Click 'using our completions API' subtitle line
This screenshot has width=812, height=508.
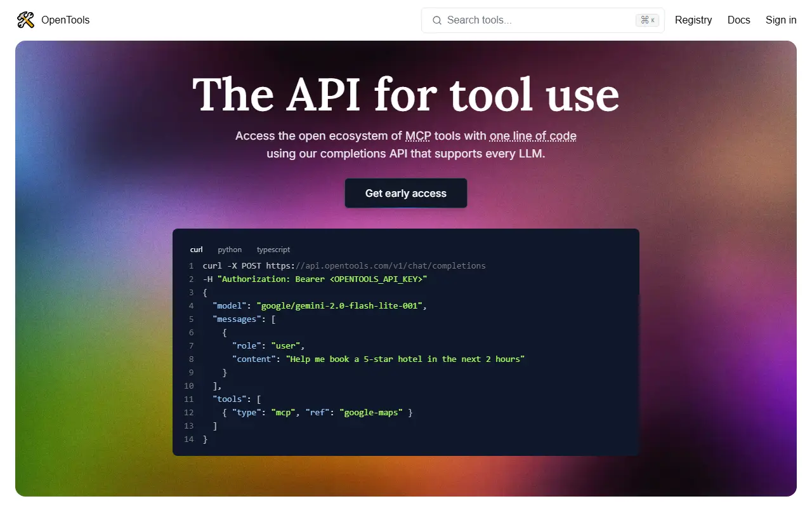(x=406, y=154)
